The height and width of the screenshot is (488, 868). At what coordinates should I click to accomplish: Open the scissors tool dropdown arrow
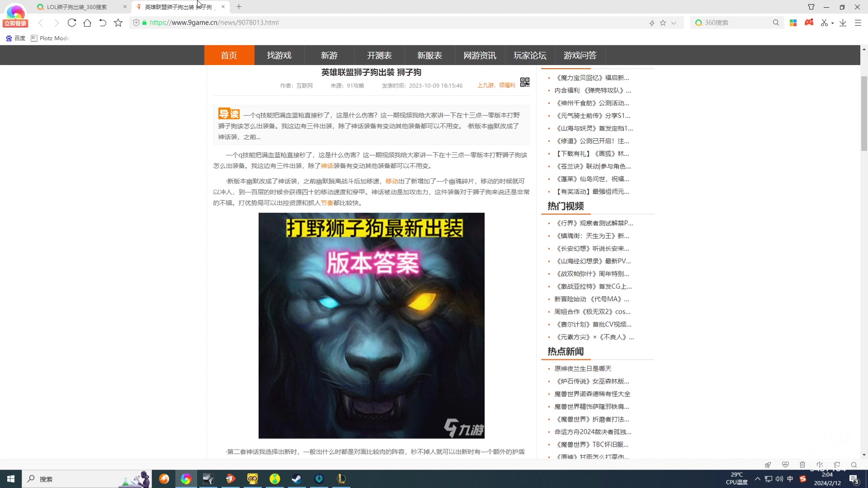pyautogui.click(x=832, y=22)
